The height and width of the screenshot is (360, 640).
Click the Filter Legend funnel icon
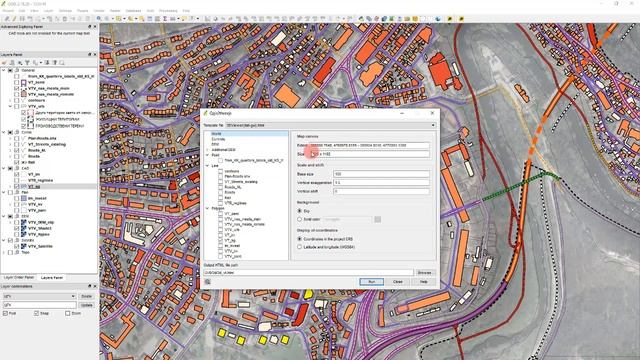(x=27, y=62)
